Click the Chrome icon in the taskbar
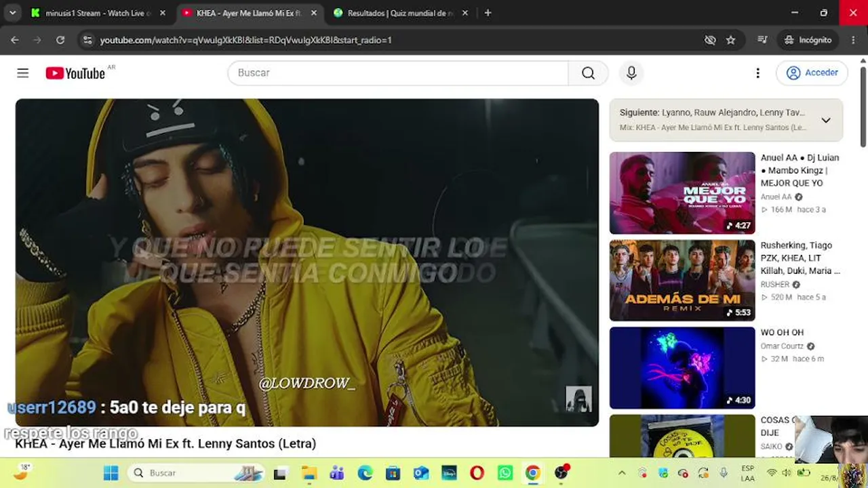This screenshot has height=488, width=868. (x=533, y=473)
